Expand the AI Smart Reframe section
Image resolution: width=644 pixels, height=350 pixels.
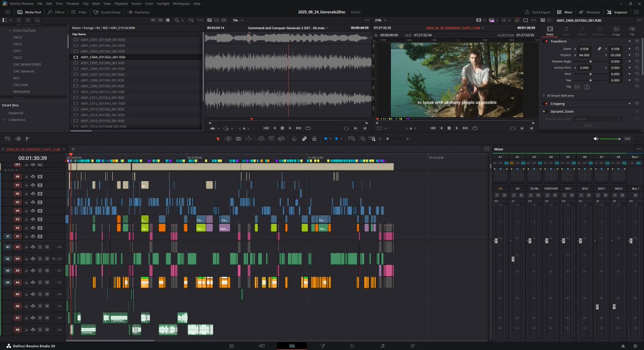point(544,95)
